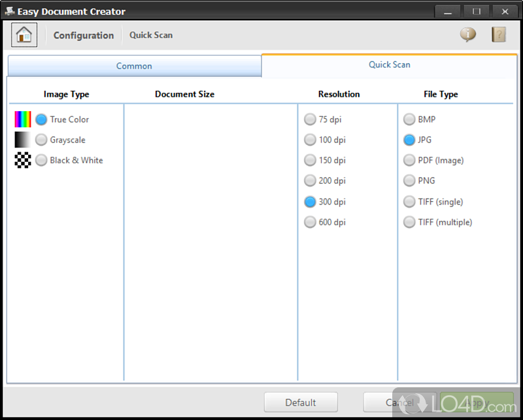The width and height of the screenshot is (523, 420).
Task: Minimize the Easy Document Creator window
Action: [x=448, y=12]
